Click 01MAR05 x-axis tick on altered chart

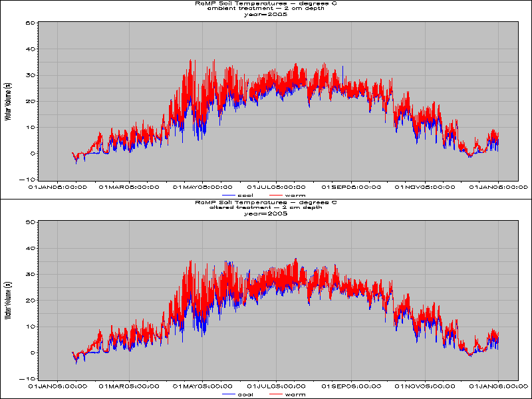pos(128,386)
